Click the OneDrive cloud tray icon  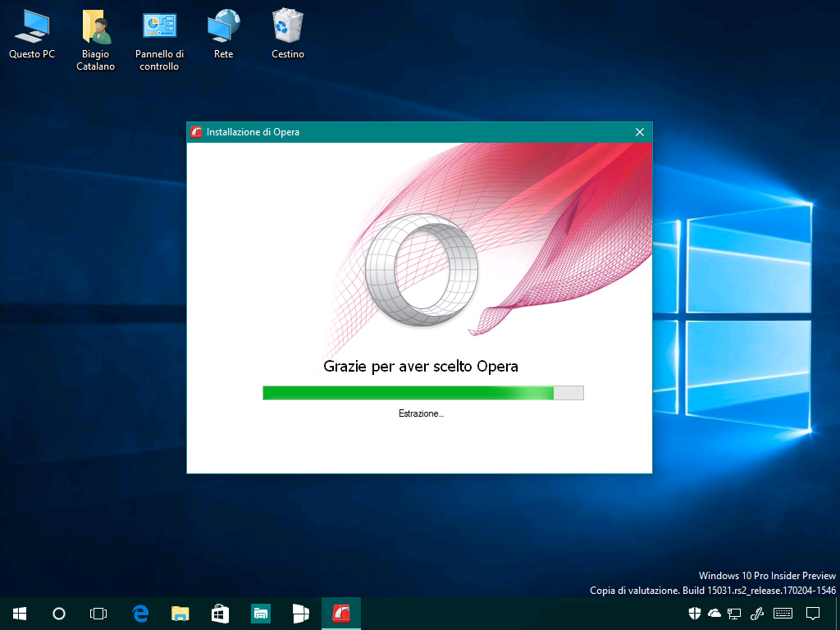[714, 614]
